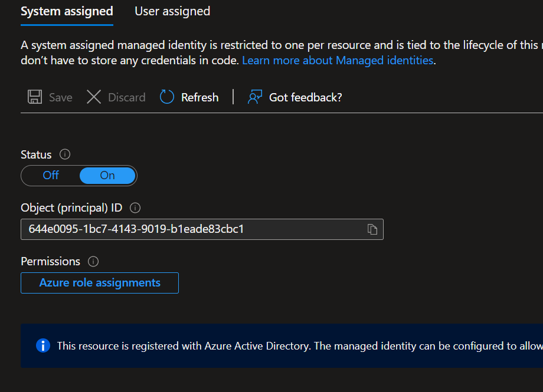Click the Discard text label

(126, 97)
